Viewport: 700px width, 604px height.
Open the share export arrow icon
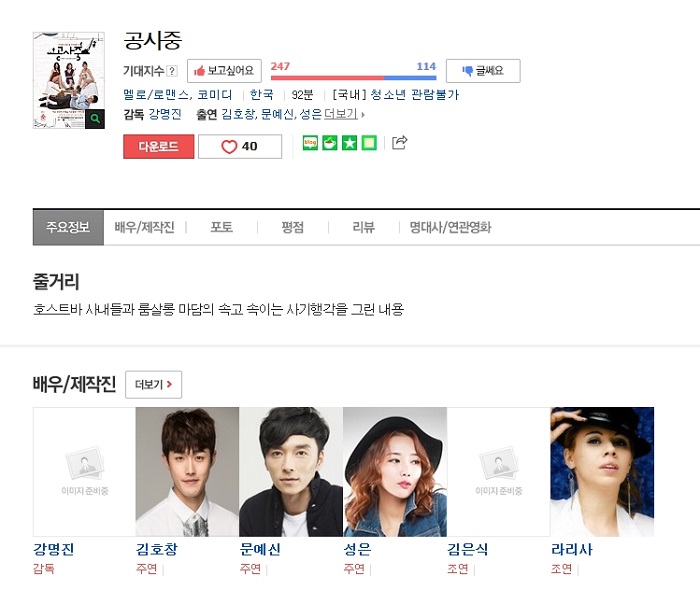tap(399, 142)
